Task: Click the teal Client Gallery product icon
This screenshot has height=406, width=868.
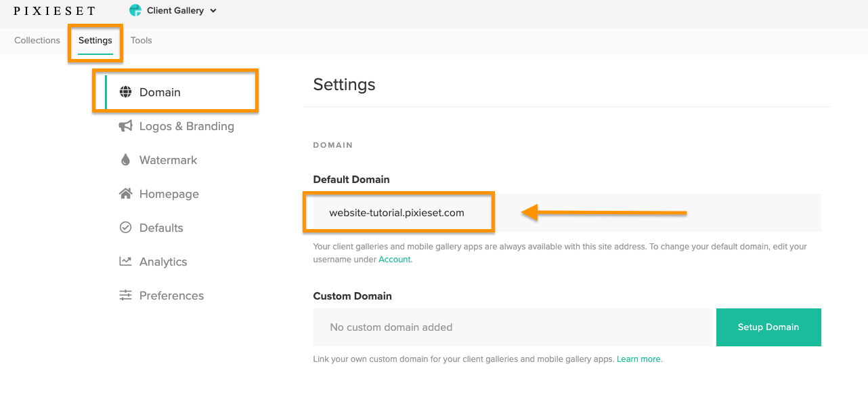Action: 135,11
